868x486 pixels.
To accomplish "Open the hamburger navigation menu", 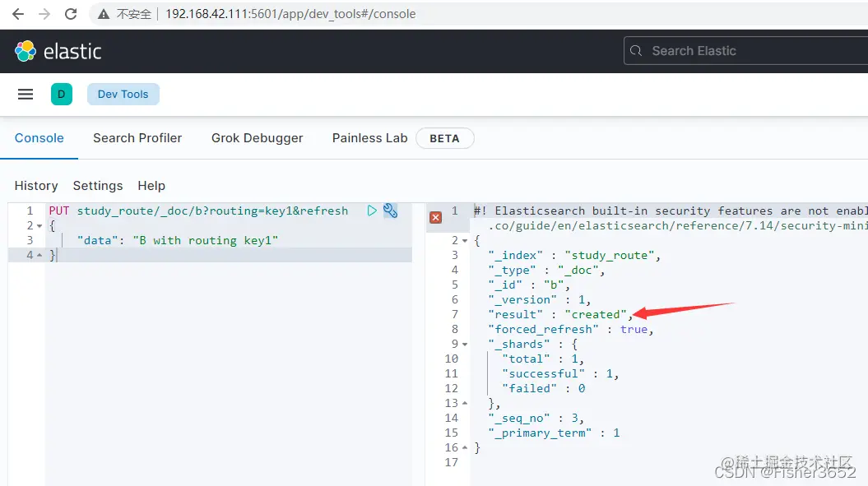I will click(26, 94).
